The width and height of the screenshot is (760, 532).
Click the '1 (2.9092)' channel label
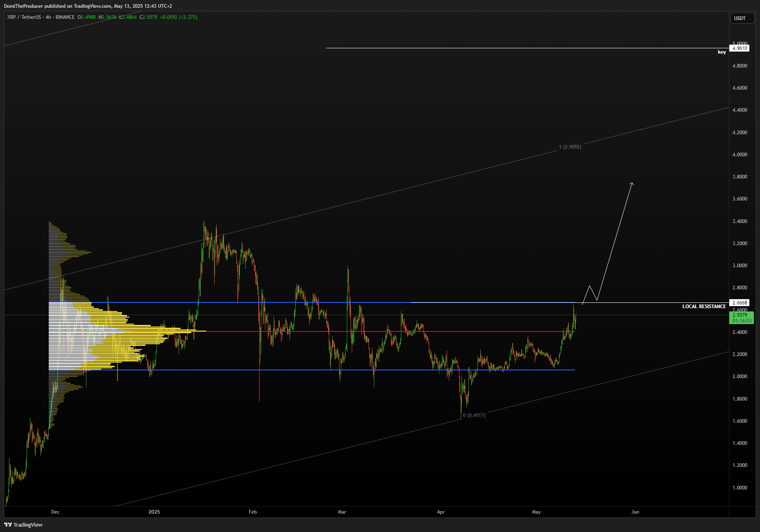click(x=570, y=147)
